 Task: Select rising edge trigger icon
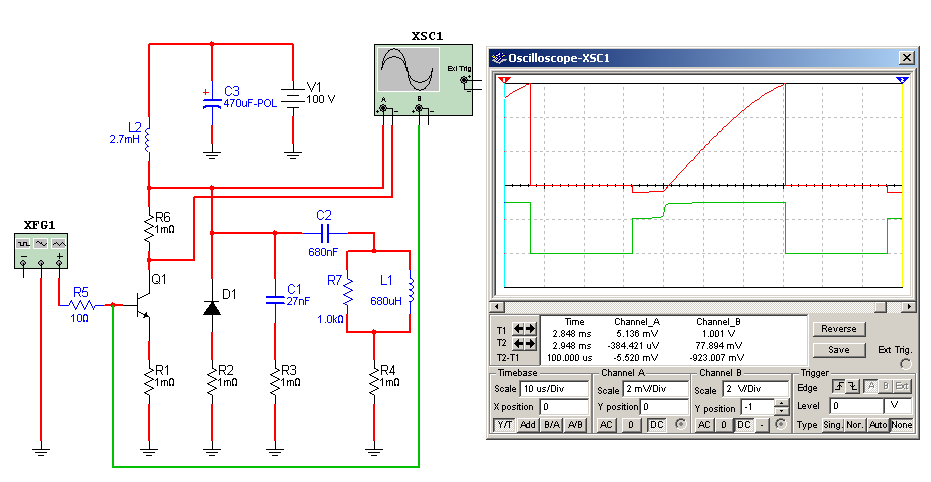point(838,388)
